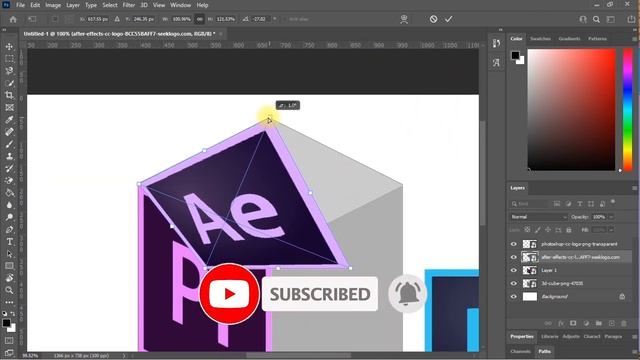Select the Rectangular Marquee tool

click(x=9, y=59)
